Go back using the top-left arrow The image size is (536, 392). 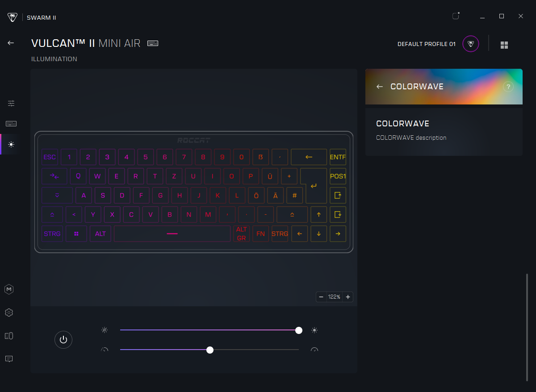click(x=11, y=43)
